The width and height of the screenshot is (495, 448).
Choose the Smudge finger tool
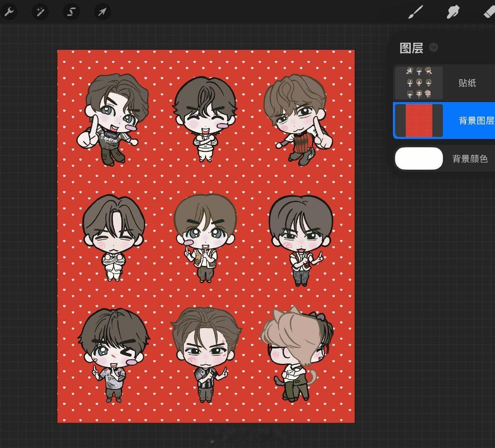453,12
